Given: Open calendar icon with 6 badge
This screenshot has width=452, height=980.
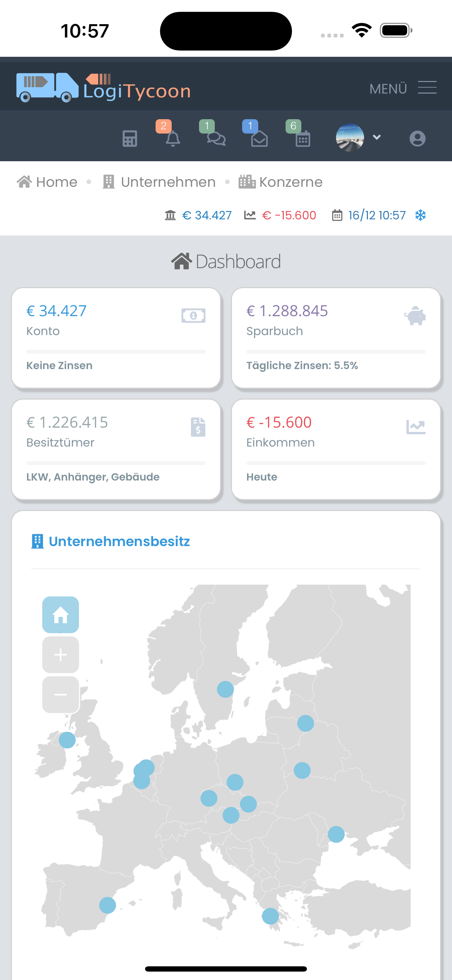Looking at the screenshot, I should [x=303, y=139].
